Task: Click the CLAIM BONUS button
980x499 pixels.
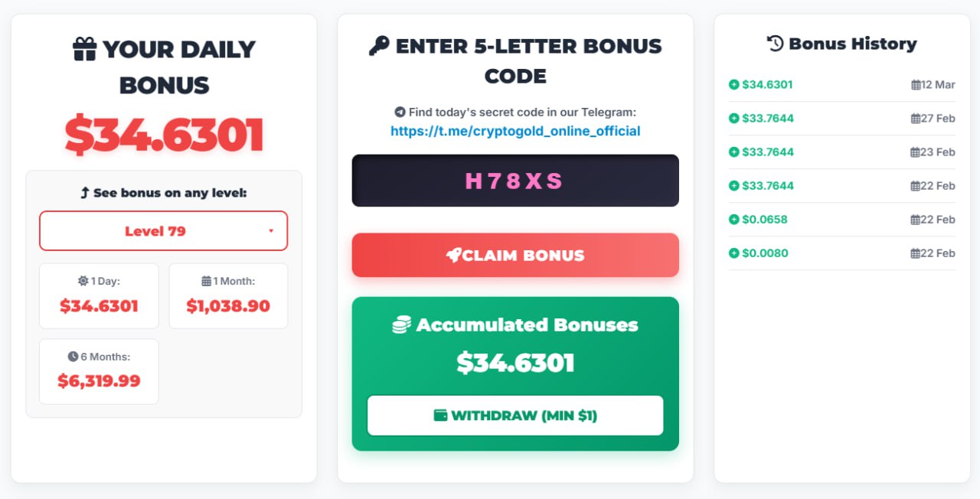Action: click(x=515, y=255)
